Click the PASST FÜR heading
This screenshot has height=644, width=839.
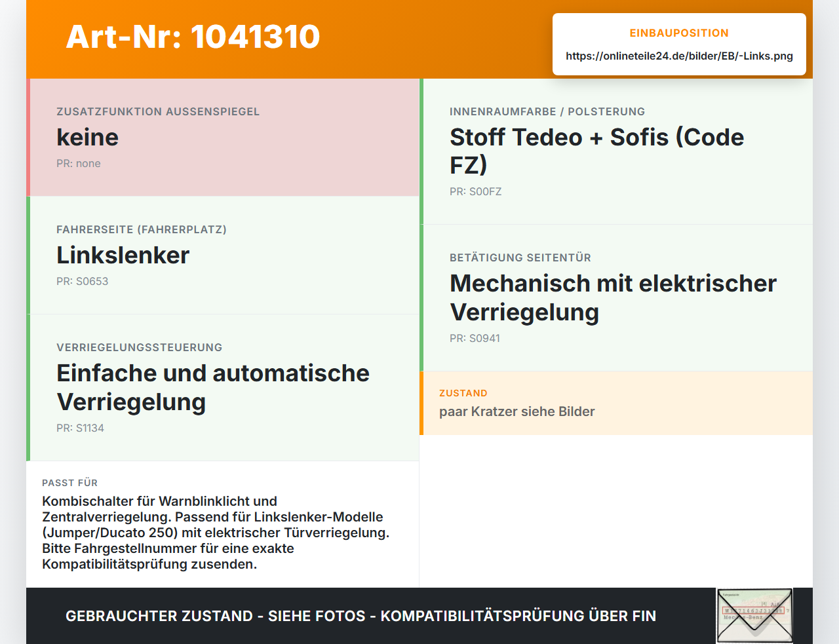coord(69,483)
